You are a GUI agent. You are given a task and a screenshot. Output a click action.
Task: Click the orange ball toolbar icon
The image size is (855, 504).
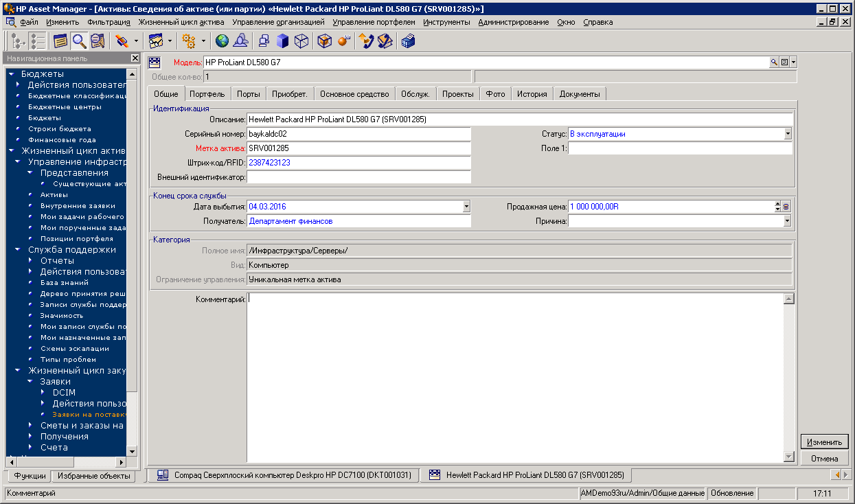(x=343, y=41)
